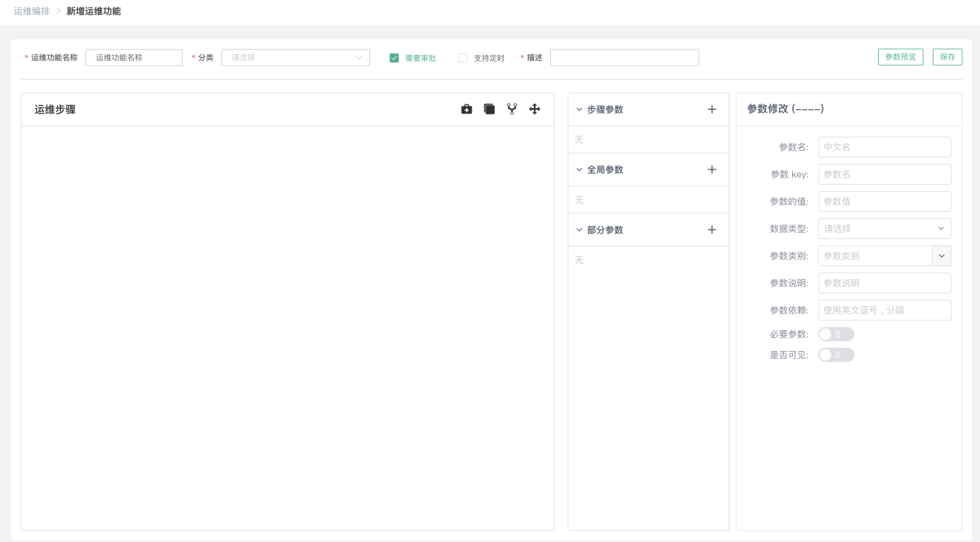Open the 数据类型 dropdown
This screenshot has width=980, height=542.
pyautogui.click(x=884, y=229)
